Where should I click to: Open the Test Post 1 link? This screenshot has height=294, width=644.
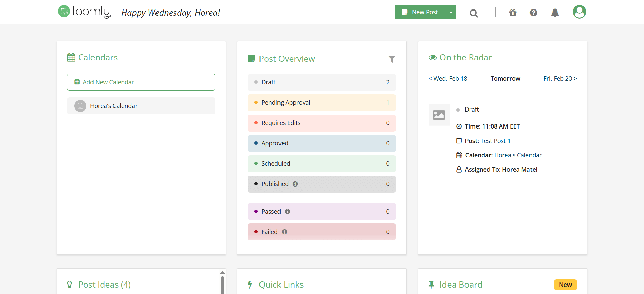pos(495,141)
